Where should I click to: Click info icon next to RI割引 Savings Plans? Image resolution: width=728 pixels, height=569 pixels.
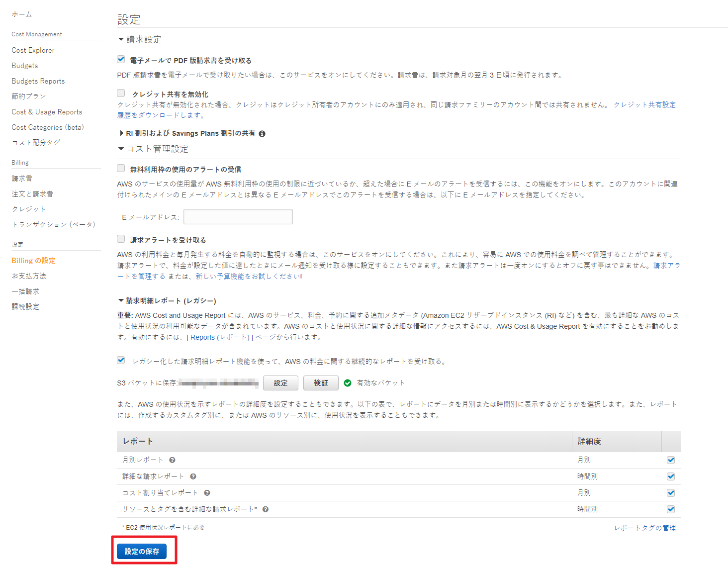tap(262, 134)
